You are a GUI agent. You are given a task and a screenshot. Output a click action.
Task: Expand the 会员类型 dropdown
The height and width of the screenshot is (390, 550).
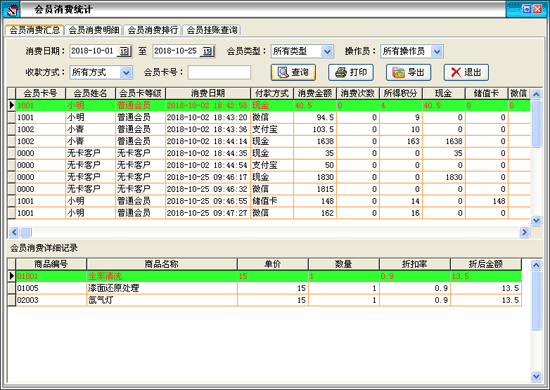pyautogui.click(x=327, y=52)
